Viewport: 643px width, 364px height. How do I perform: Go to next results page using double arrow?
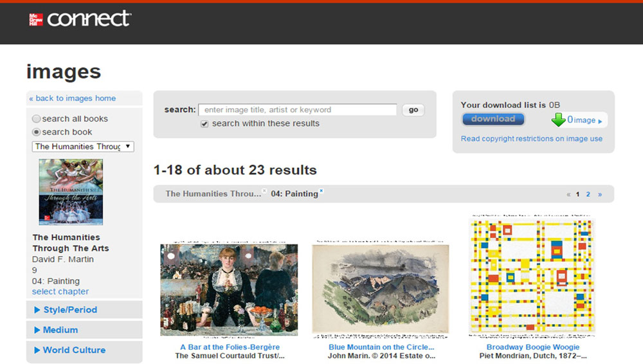pyautogui.click(x=600, y=194)
